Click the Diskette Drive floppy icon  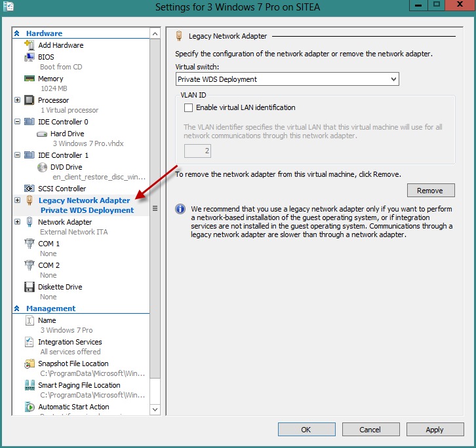29,287
